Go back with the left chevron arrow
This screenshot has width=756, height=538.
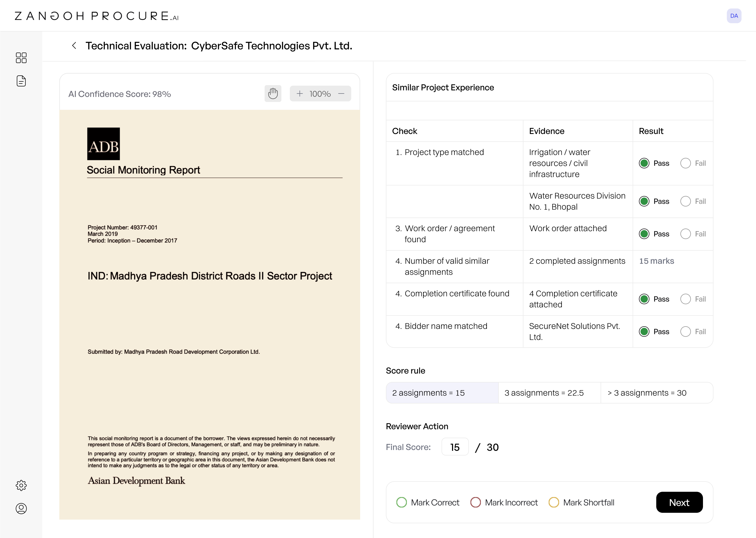[74, 45]
